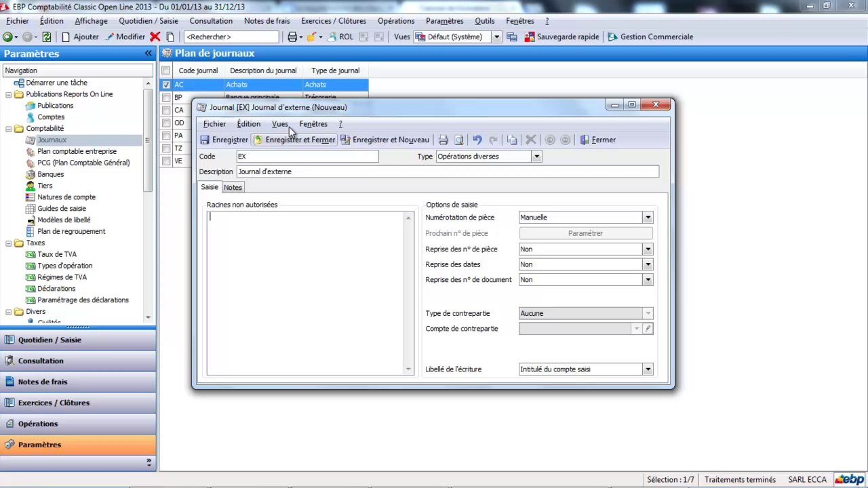Screen dimensions: 868x488
Task: Click the print preview icon in journal dialog
Action: tap(459, 140)
